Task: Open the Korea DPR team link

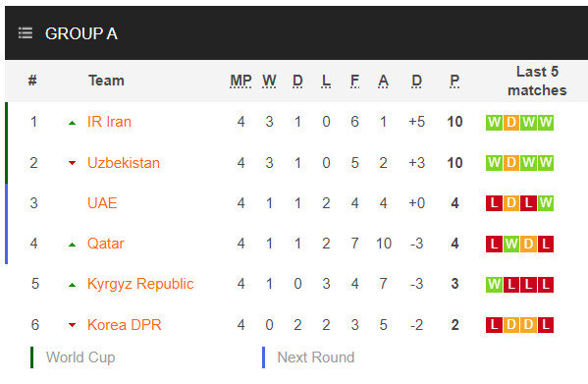Action: point(124,325)
